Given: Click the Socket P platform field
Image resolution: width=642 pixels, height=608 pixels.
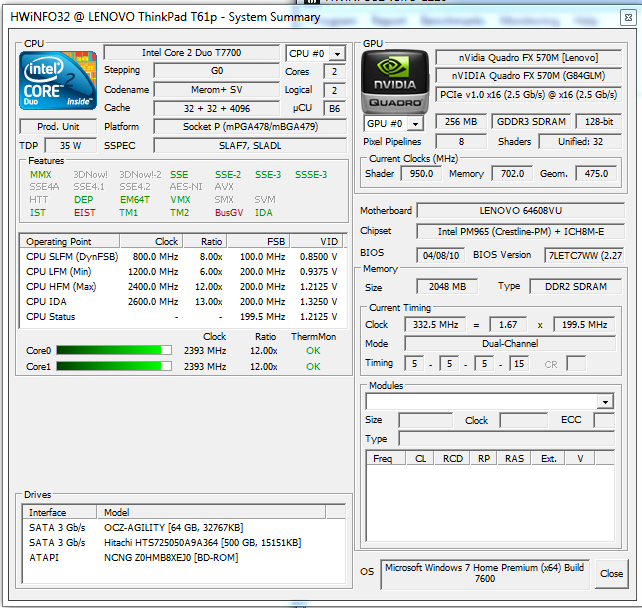Looking at the screenshot, I should point(250,127).
